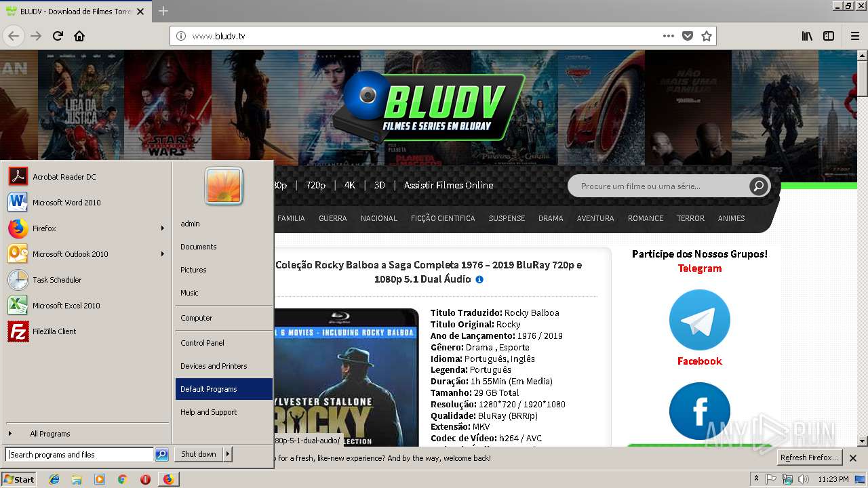
Task: Open Help and Support
Action: [x=224, y=412]
